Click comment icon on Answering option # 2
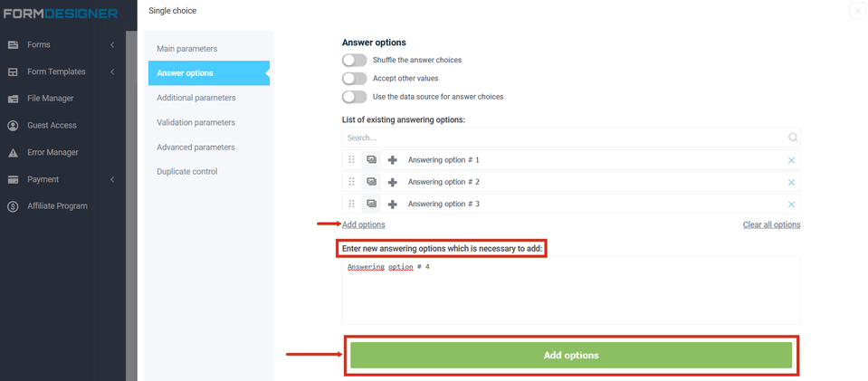The height and width of the screenshot is (381, 868). tap(372, 182)
